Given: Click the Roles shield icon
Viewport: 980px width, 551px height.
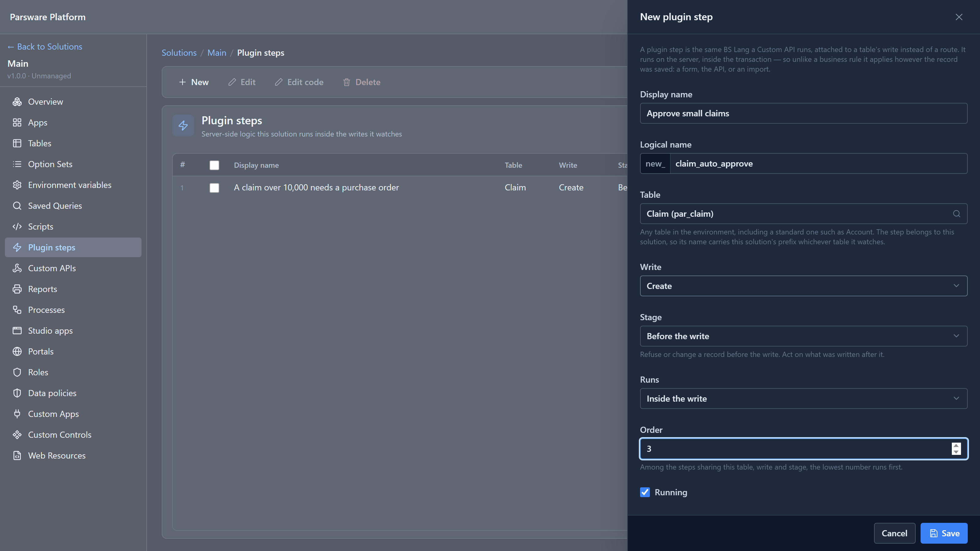Looking at the screenshot, I should 17,372.
